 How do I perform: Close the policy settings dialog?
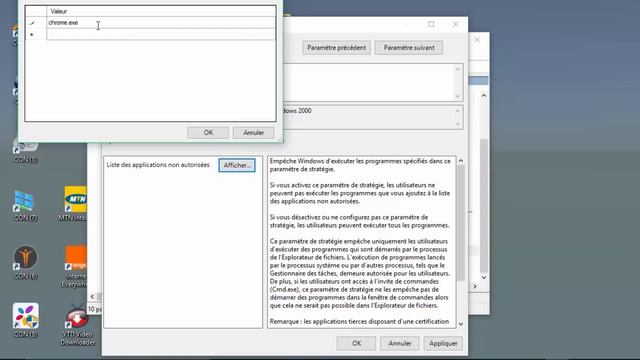[x=456, y=24]
